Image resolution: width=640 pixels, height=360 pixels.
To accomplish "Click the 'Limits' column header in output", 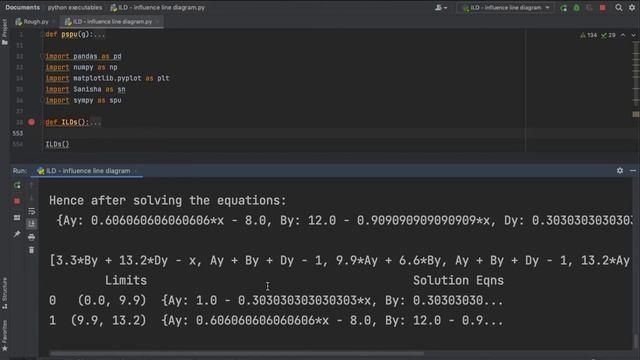I will (x=126, y=280).
